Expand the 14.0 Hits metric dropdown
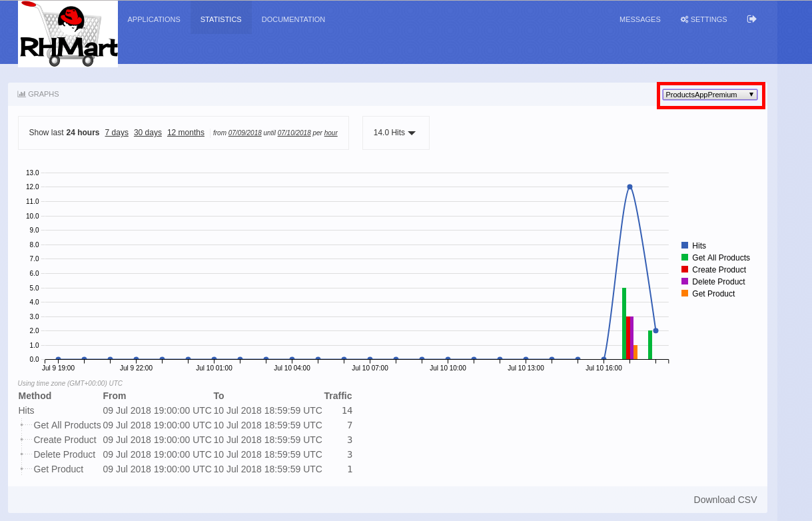 (395, 133)
